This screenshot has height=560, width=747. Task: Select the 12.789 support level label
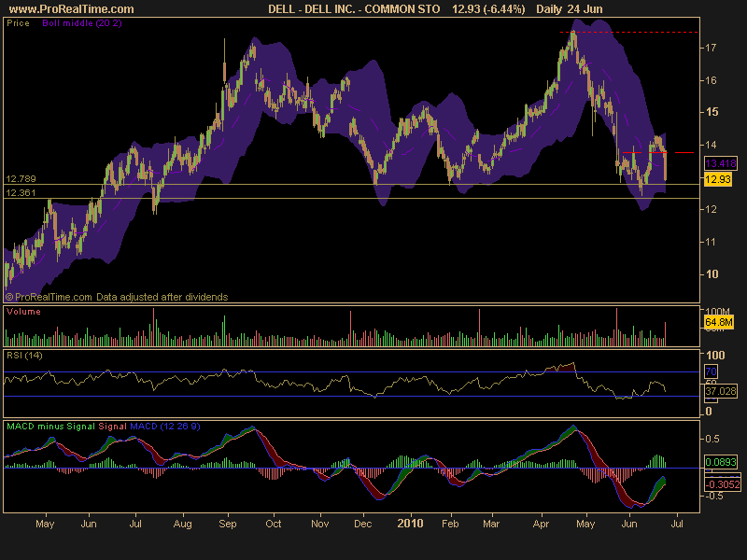click(21, 179)
